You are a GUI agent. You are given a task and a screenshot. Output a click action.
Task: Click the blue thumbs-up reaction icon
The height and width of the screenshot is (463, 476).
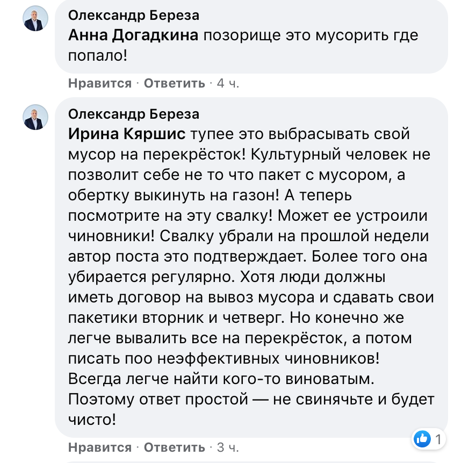(x=422, y=439)
